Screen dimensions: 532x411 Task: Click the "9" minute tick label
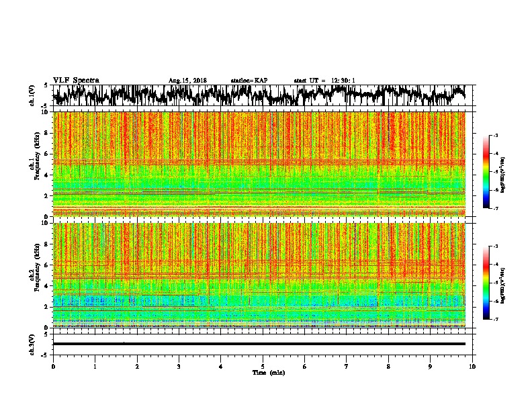point(430,367)
